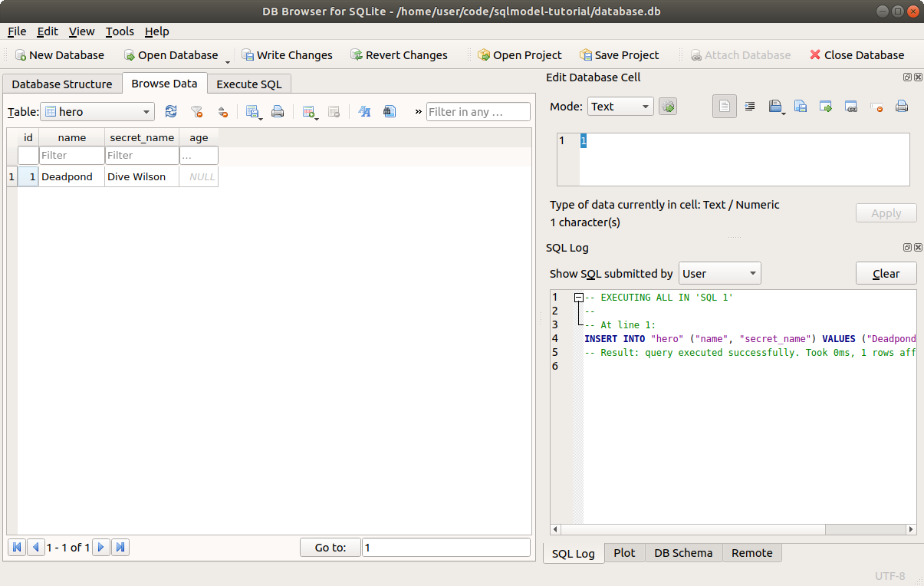Import cell data from a file
924x586 pixels.
(777, 107)
